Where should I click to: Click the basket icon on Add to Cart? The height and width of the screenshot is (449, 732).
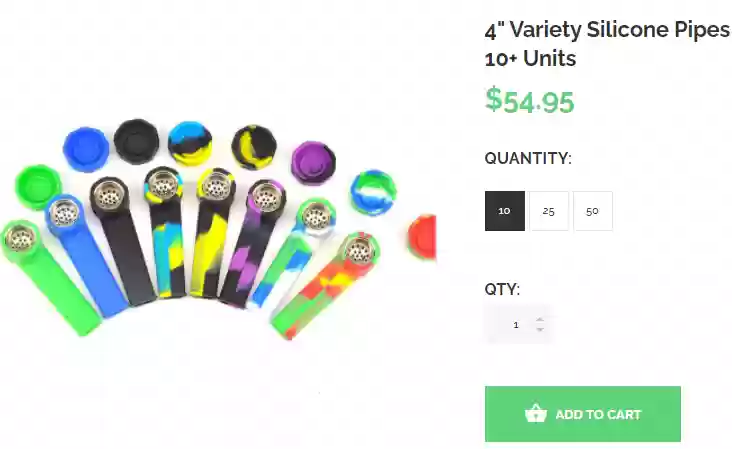[535, 413]
